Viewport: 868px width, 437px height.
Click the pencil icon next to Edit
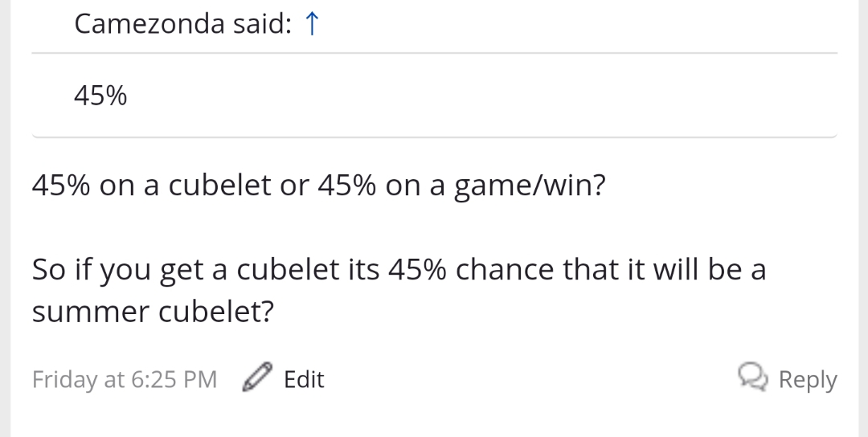[257, 377]
